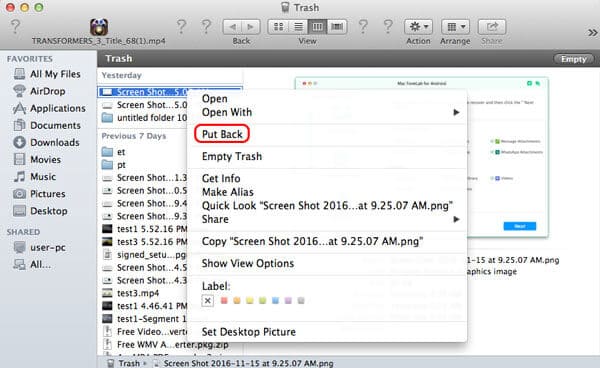Apply the red label color
Image resolution: width=600 pixels, height=368 pixels.
pyautogui.click(x=224, y=301)
